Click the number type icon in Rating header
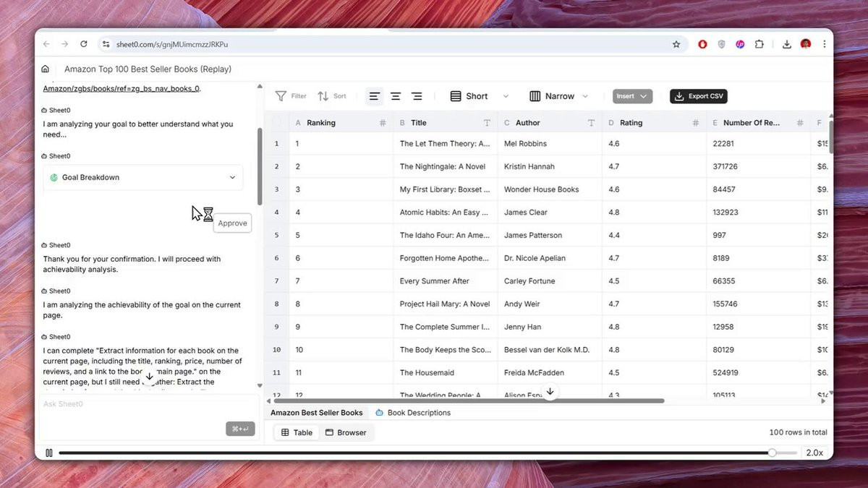The height and width of the screenshot is (488, 868). point(695,123)
